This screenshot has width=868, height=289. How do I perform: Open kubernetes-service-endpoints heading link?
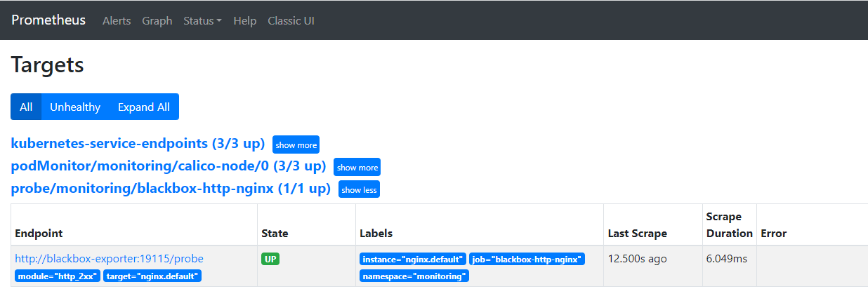click(138, 144)
